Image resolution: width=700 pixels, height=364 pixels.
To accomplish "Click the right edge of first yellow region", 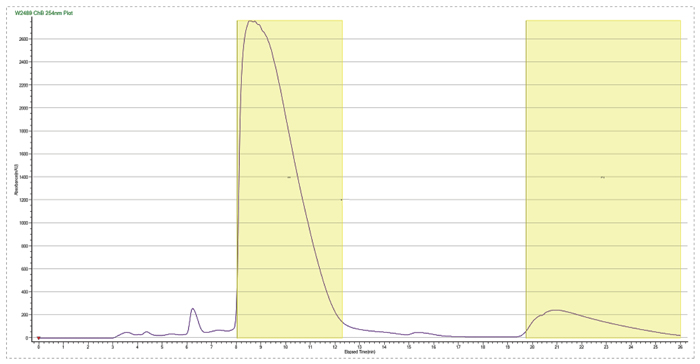I will pos(342,179).
